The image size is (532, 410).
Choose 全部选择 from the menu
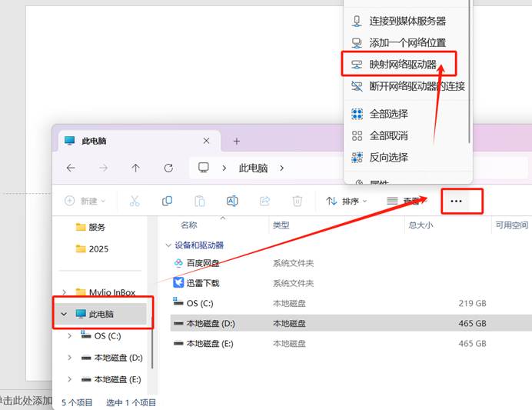388,114
